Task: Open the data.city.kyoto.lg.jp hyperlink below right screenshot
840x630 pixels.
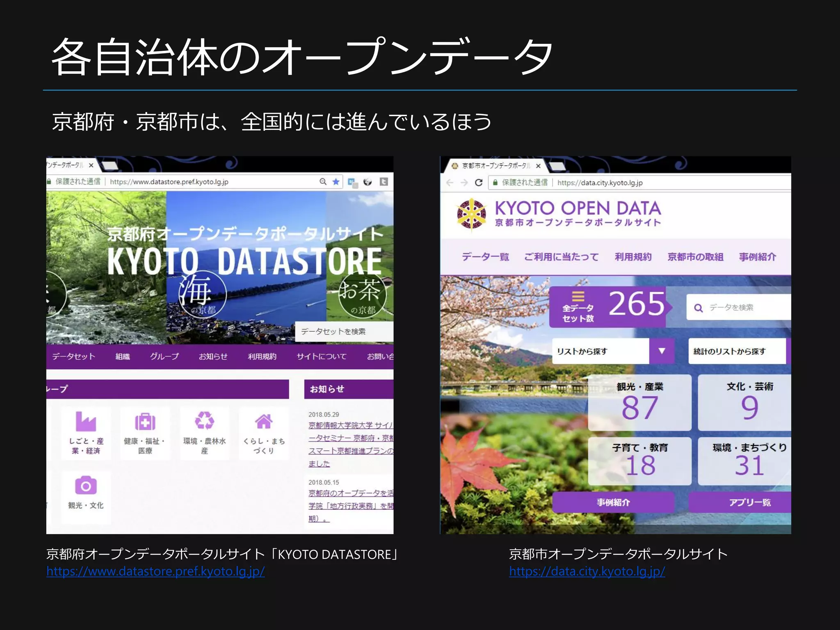Action: click(x=587, y=571)
